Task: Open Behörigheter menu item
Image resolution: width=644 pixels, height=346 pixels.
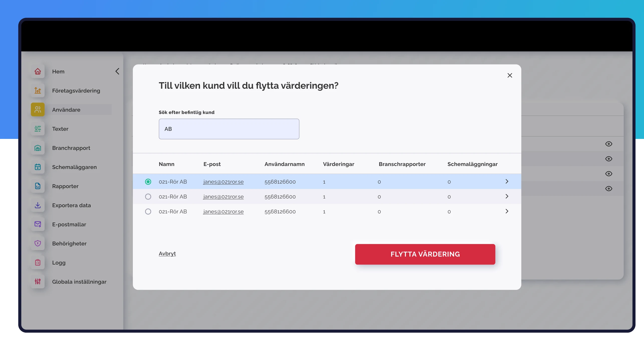Action: tap(69, 243)
